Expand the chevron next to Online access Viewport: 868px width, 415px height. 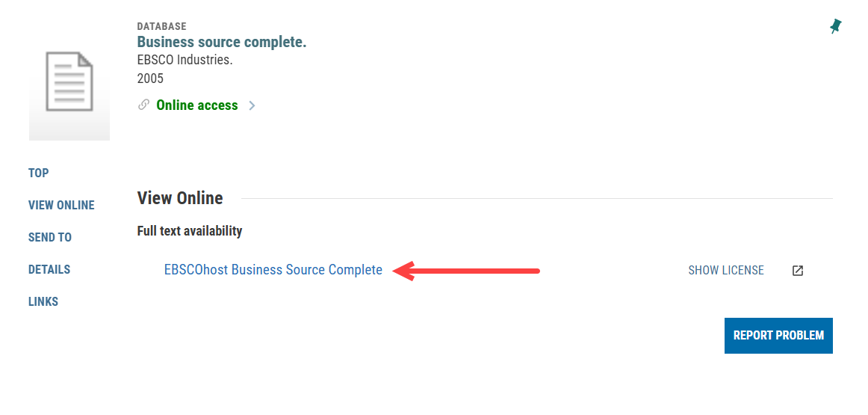(252, 105)
